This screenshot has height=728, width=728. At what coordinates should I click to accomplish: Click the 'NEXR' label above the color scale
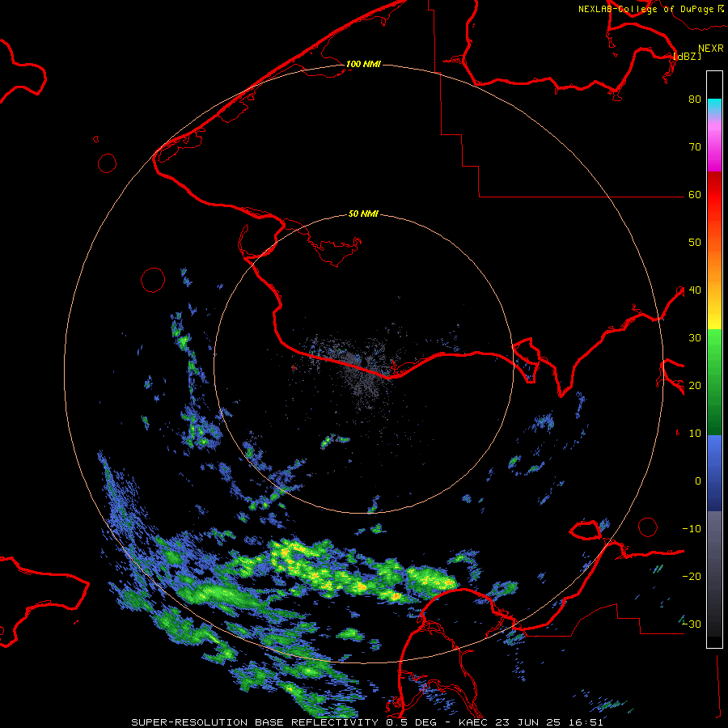[x=710, y=49]
